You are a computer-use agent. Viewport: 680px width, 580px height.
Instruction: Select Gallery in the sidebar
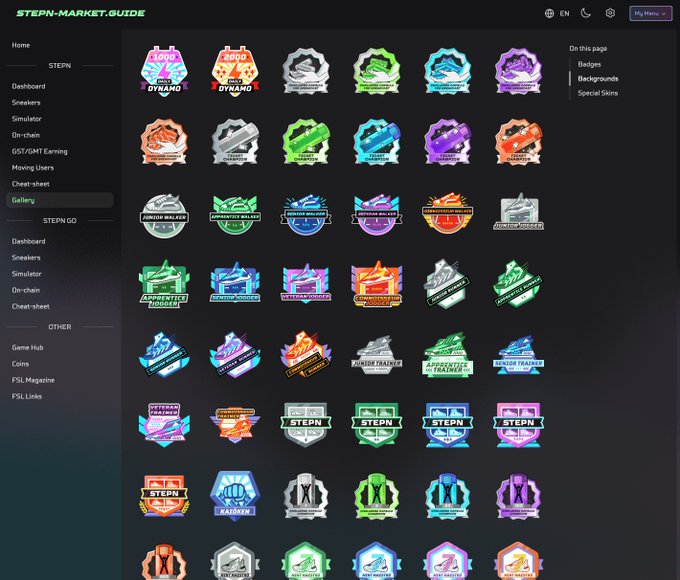coord(60,200)
